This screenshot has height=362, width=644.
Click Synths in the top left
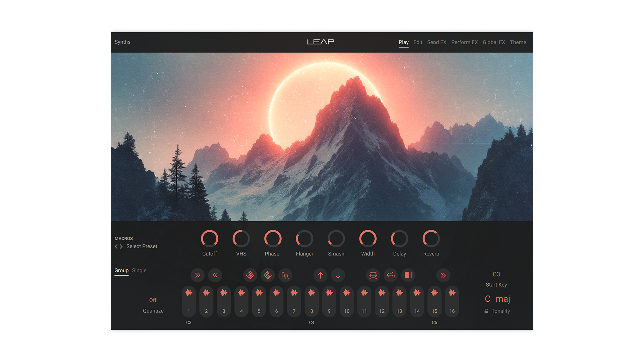coord(122,42)
